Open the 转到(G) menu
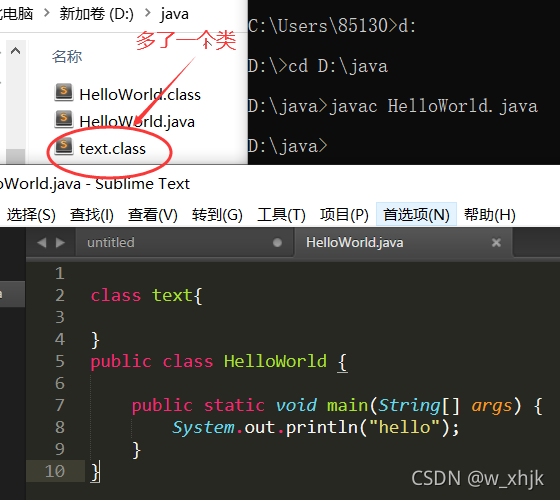The width and height of the screenshot is (560, 500). coord(217,215)
